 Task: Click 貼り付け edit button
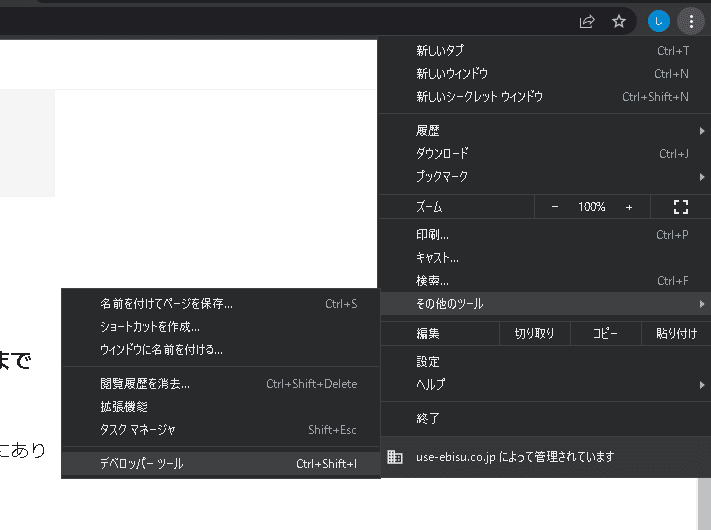pyautogui.click(x=676, y=334)
